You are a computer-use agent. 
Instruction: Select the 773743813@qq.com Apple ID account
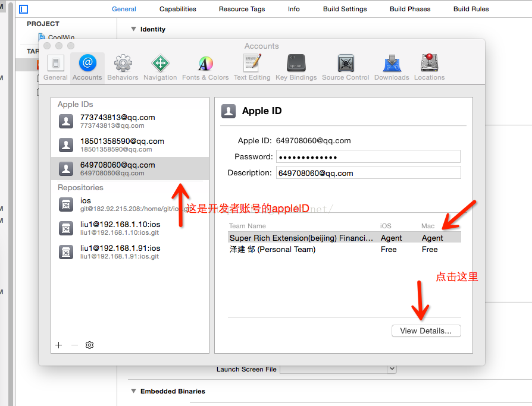130,121
